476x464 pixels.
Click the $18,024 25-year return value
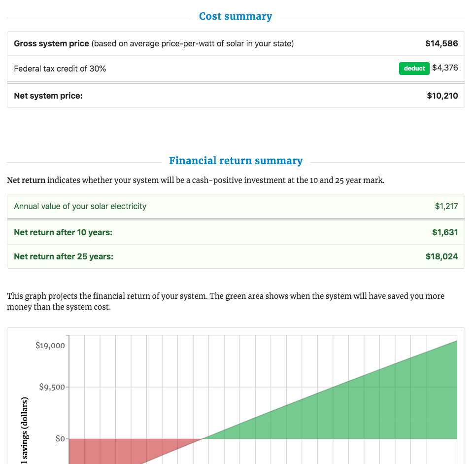(x=442, y=256)
